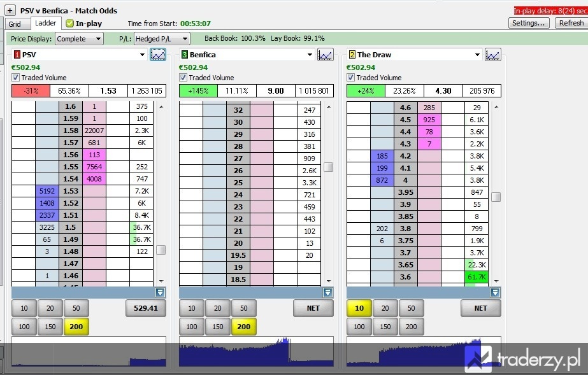Click The Draw +24% change cell
The width and height of the screenshot is (588, 375).
coord(366,91)
